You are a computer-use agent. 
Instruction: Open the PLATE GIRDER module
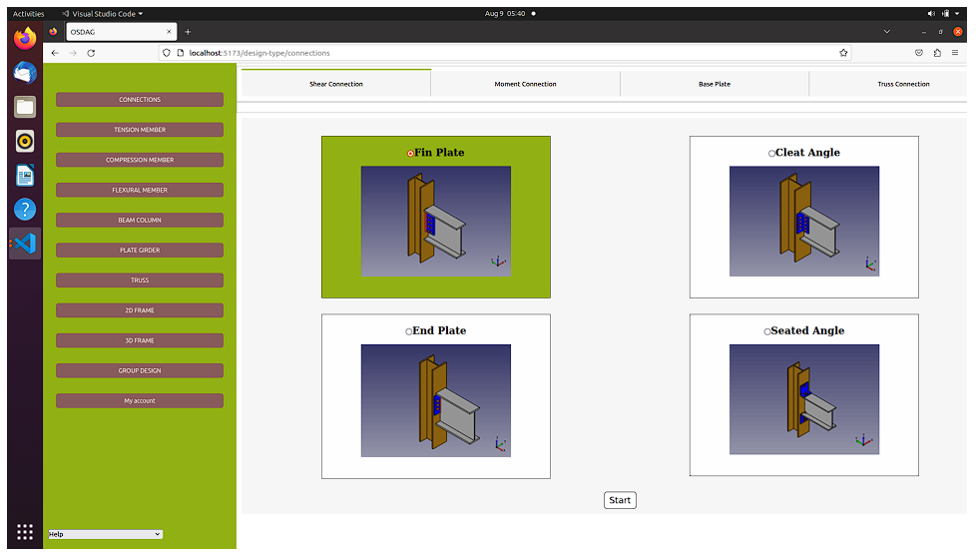[140, 250]
